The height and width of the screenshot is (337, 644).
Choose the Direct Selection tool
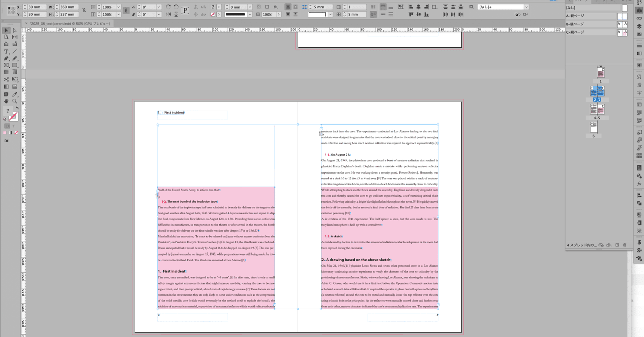pyautogui.click(x=15, y=31)
